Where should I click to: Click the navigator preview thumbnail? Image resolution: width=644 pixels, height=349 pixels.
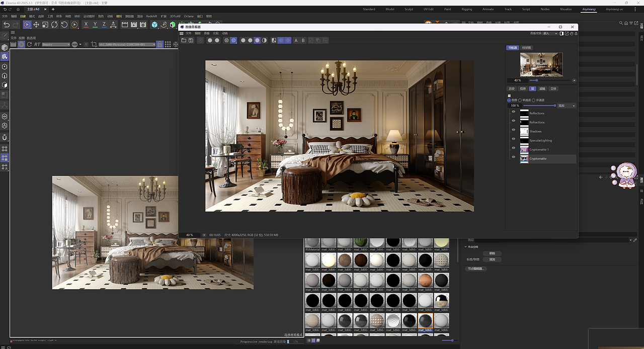pyautogui.click(x=541, y=64)
